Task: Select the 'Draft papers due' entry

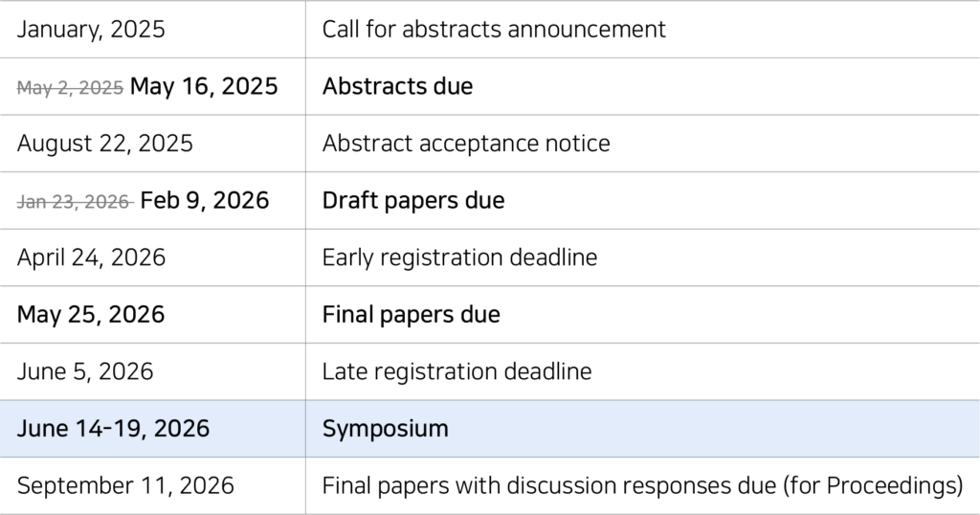Action: click(413, 200)
